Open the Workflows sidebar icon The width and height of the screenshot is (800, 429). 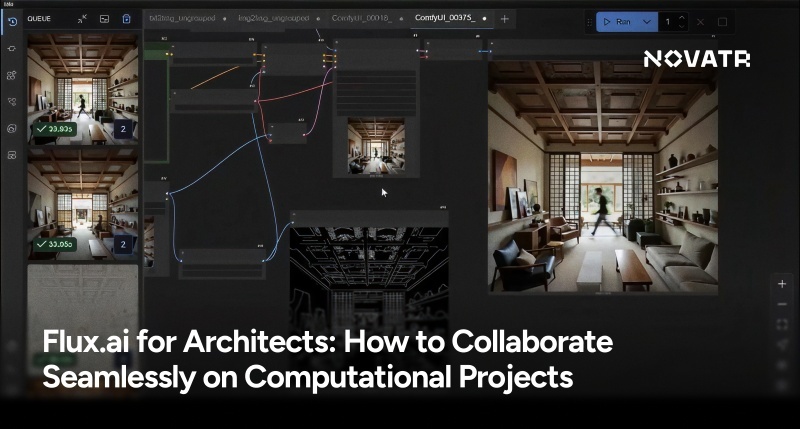(11, 102)
